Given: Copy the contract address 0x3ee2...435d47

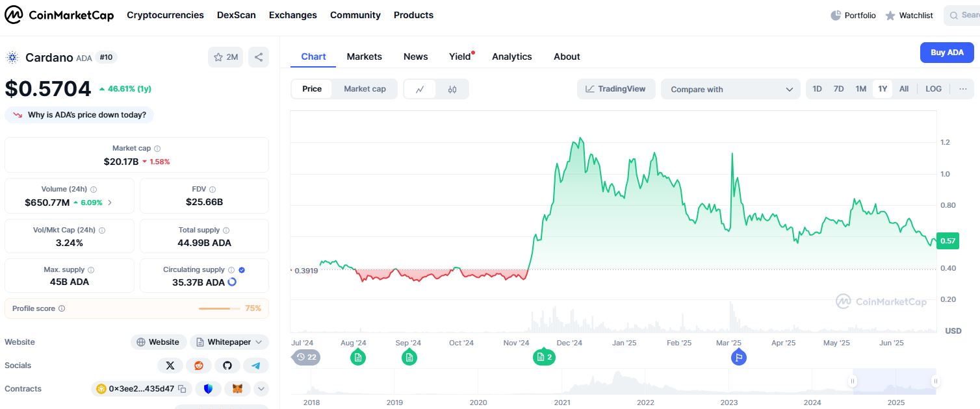Looking at the screenshot, I should click(183, 389).
